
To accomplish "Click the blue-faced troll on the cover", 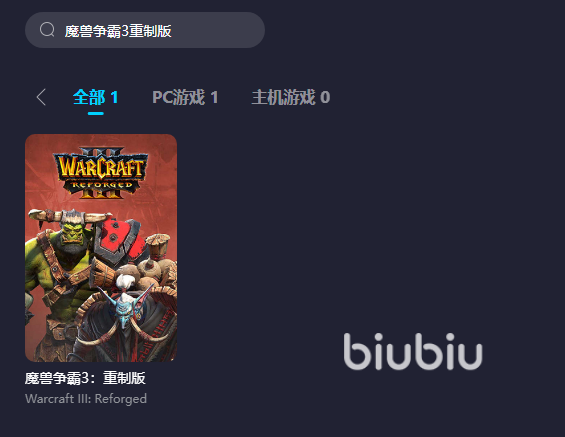I will tap(124, 306).
